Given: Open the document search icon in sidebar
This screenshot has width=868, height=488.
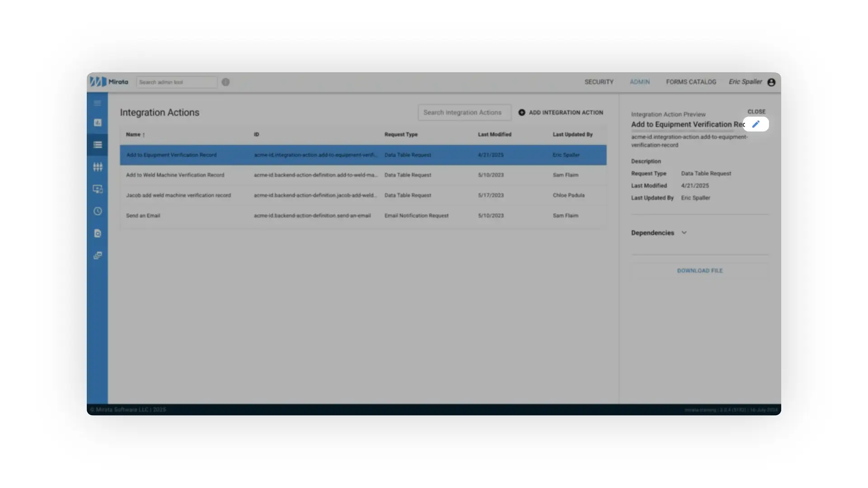Looking at the screenshot, I should click(97, 233).
